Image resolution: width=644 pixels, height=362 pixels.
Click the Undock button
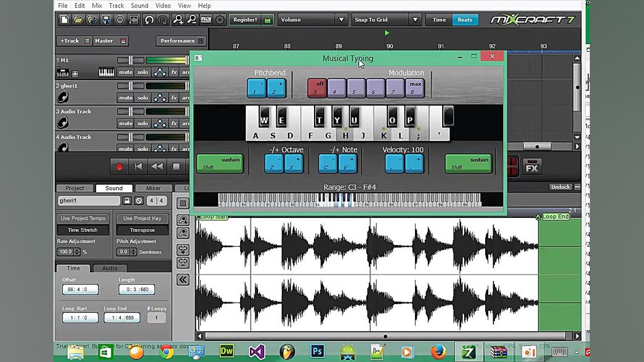560,187
